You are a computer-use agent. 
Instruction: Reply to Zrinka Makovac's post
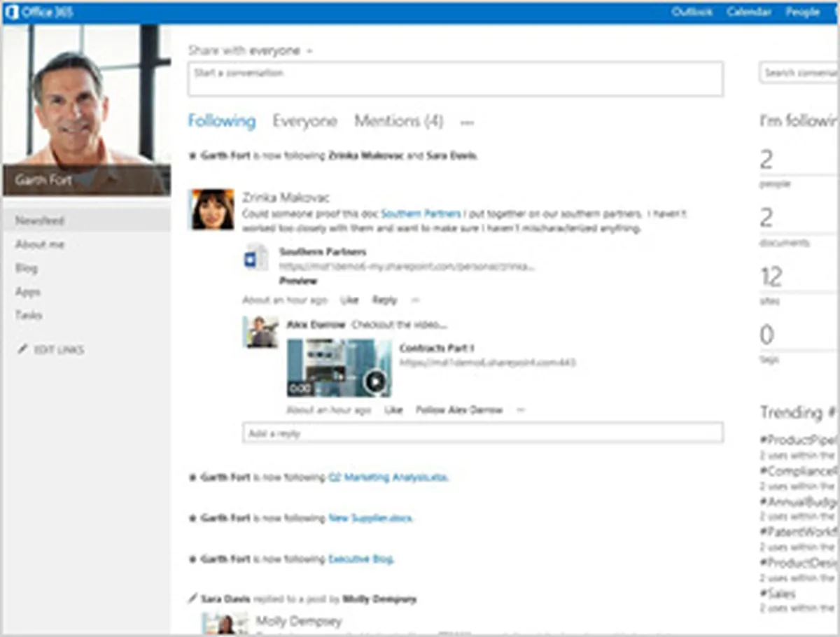tap(384, 300)
